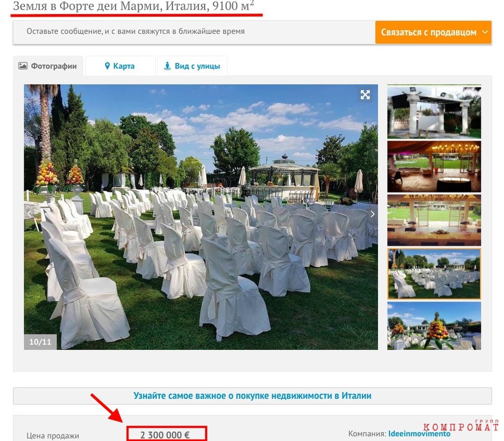This screenshot has width=504, height=441.
Task: Click the 2 300 000 € price value
Action: (x=165, y=435)
